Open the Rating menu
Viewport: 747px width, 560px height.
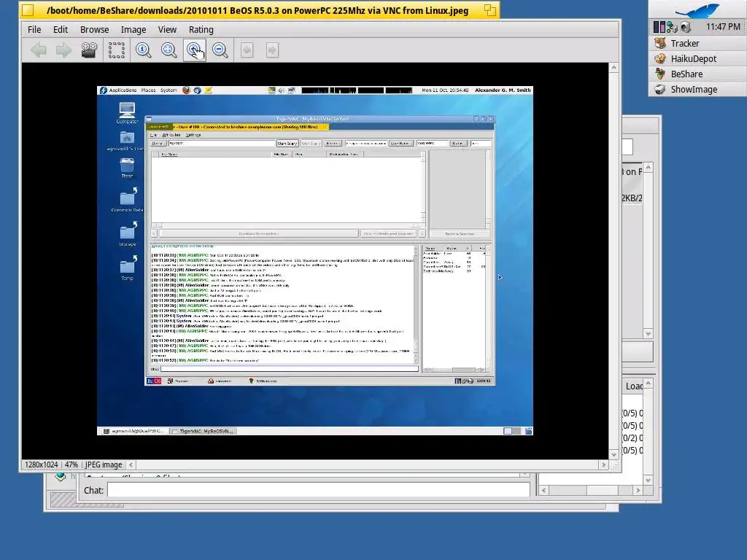click(201, 29)
